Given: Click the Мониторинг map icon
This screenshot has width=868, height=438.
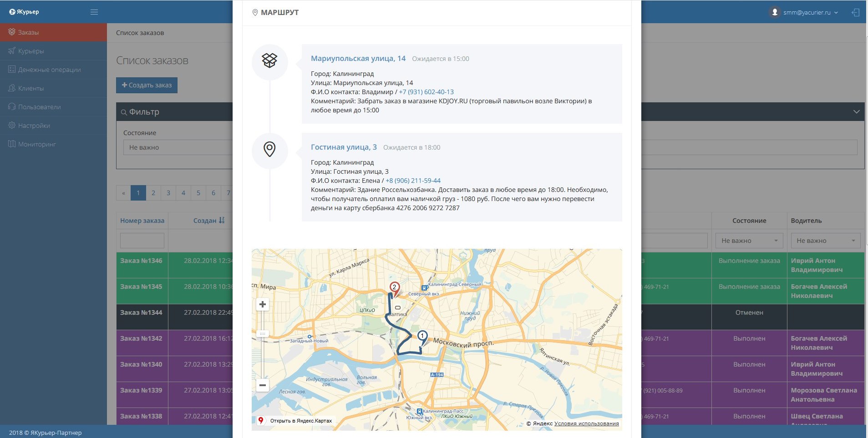Looking at the screenshot, I should pyautogui.click(x=12, y=144).
